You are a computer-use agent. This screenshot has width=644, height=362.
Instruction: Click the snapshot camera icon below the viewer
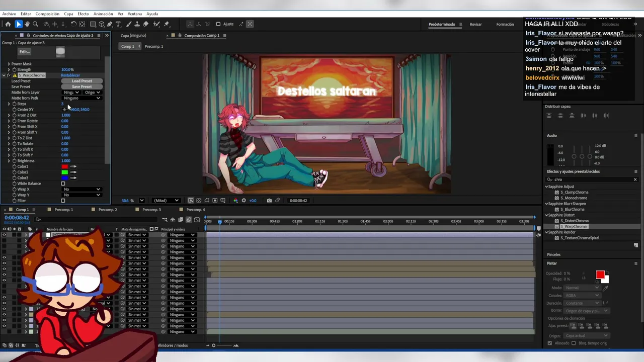coord(269,201)
